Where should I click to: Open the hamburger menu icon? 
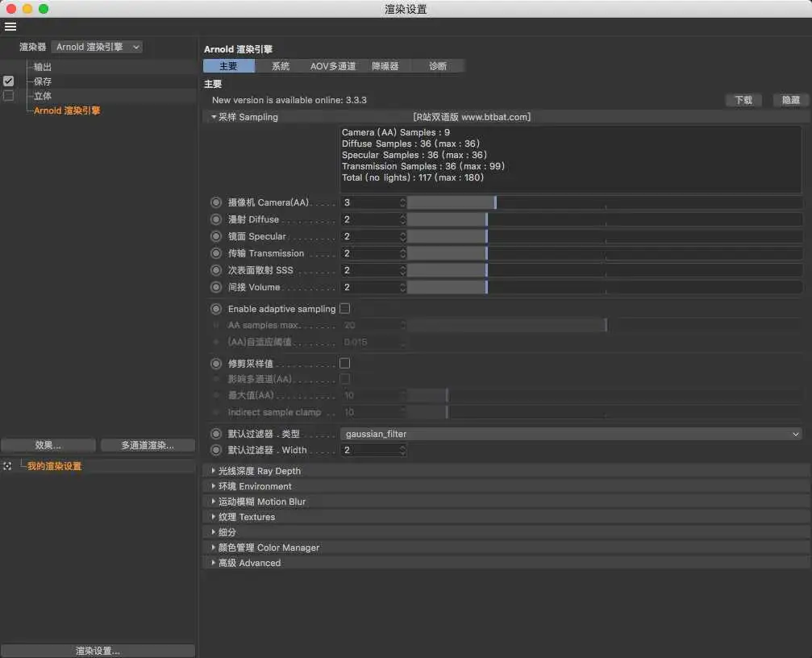[10, 27]
